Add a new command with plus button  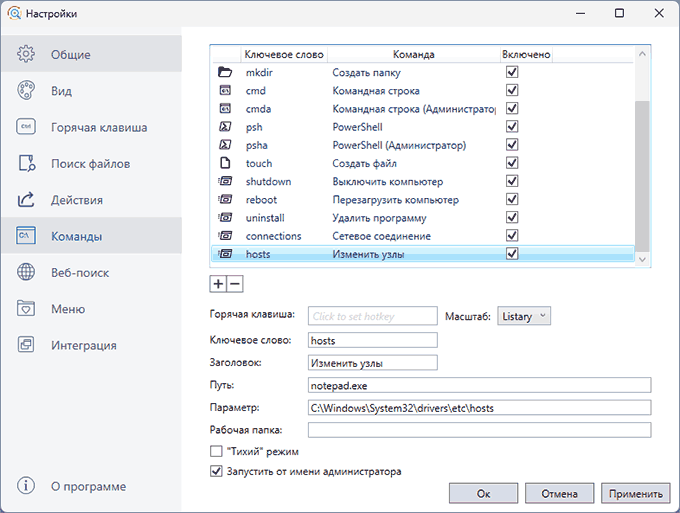point(218,284)
